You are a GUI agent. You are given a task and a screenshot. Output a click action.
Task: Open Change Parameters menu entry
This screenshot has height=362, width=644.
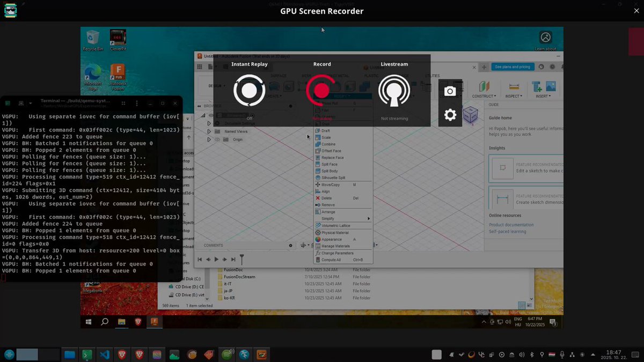coord(343,253)
